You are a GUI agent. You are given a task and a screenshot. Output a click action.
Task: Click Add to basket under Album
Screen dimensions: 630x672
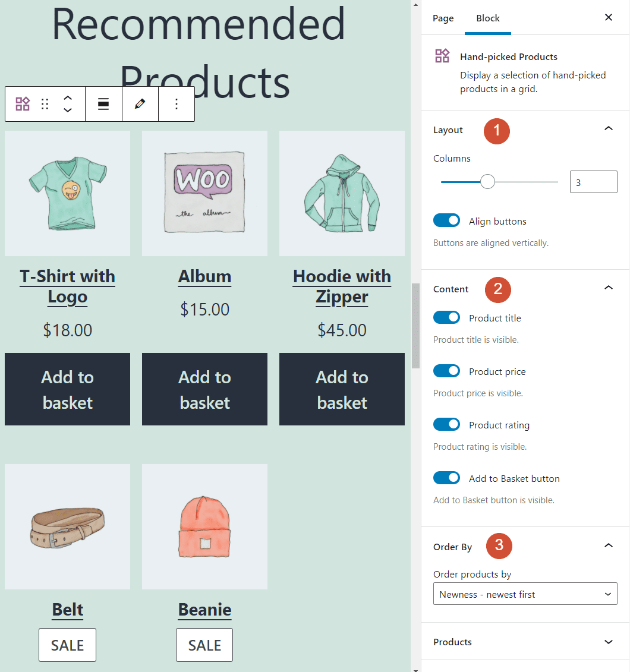pyautogui.click(x=204, y=389)
